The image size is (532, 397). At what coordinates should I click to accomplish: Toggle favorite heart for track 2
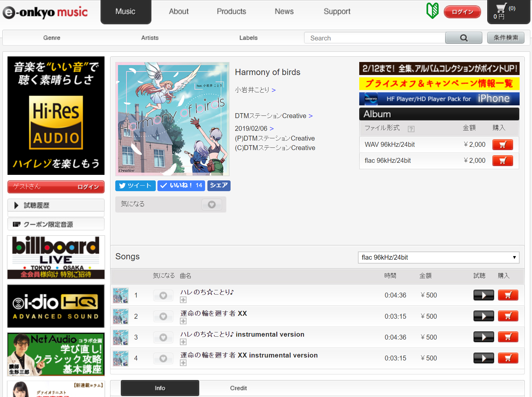click(163, 316)
